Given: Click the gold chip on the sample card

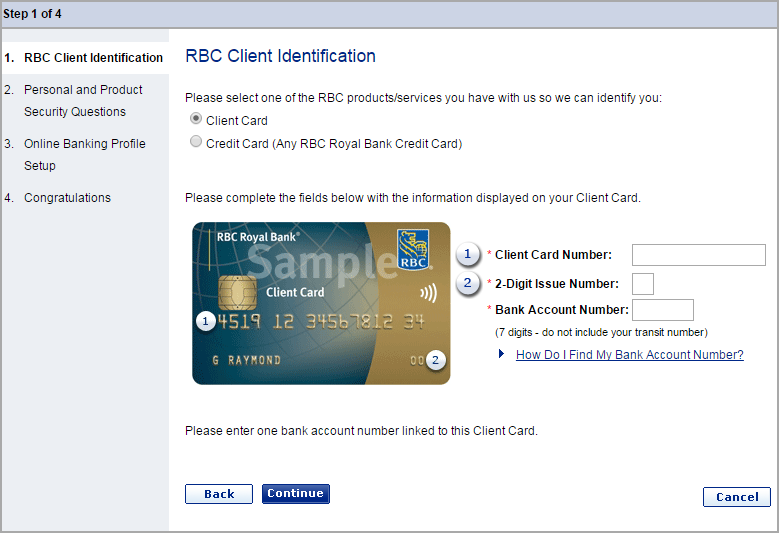Looking at the screenshot, I should [233, 293].
